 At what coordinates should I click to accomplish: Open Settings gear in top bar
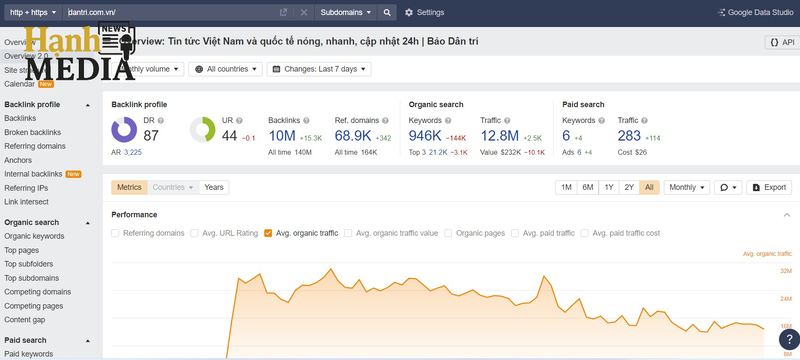point(424,12)
